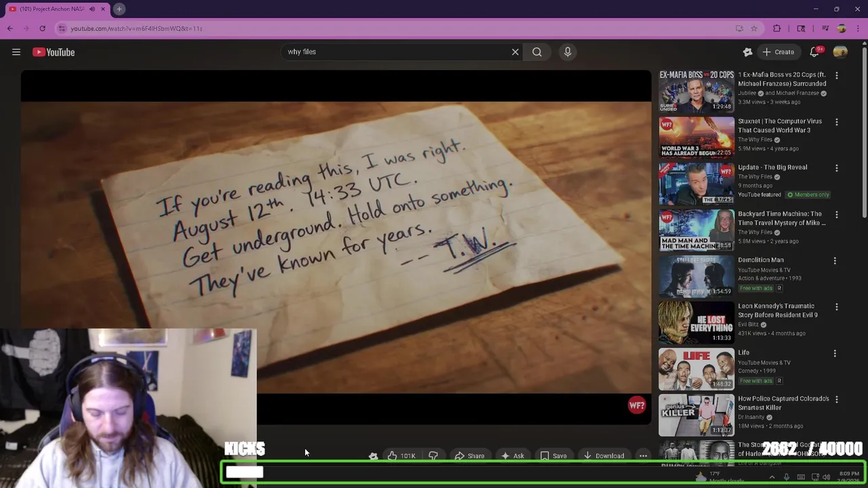View site information icon in address bar
Screen dimensions: 868x488
pos(62,28)
